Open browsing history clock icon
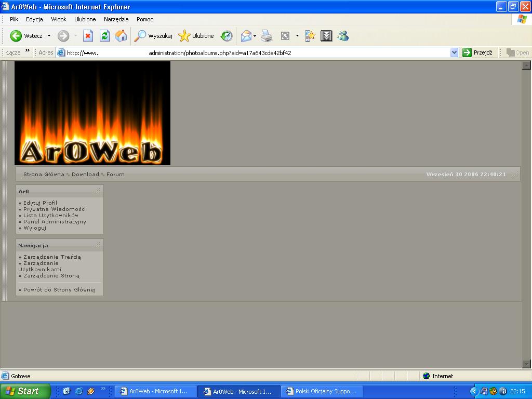532x399 pixels. (x=227, y=36)
